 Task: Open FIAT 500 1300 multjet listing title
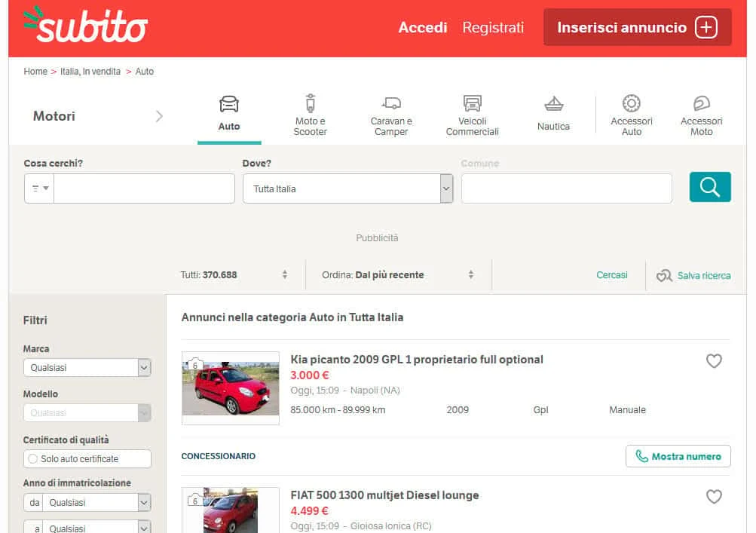pos(384,495)
